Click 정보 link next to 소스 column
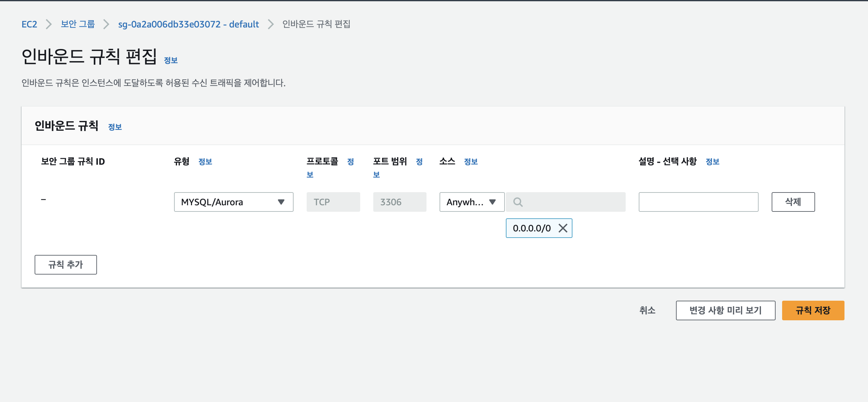 470,161
